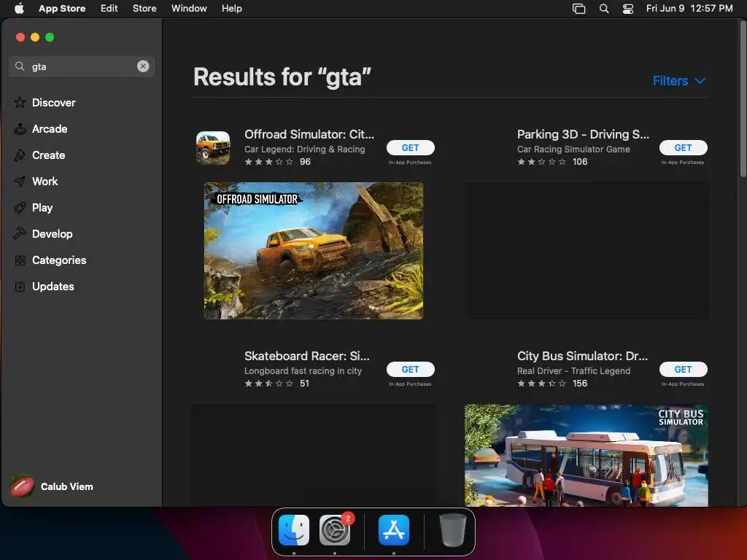The width and height of the screenshot is (747, 560).
Task: Open the Store menu
Action: [144, 8]
